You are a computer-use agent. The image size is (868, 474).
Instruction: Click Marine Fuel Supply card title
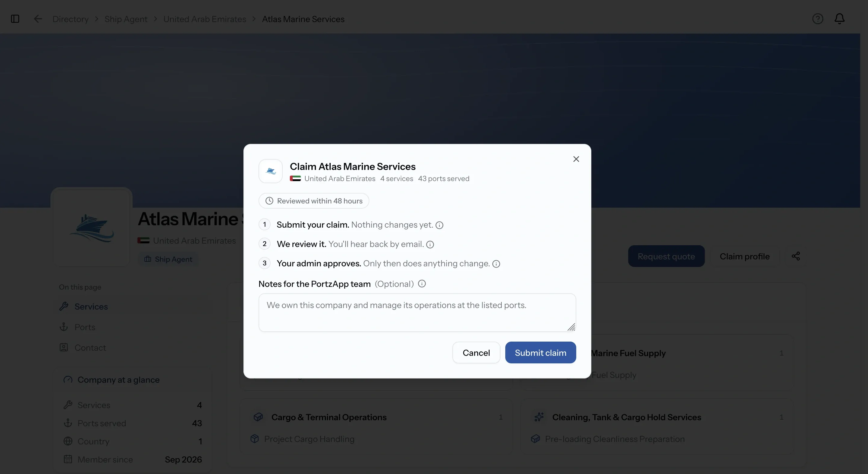point(629,353)
